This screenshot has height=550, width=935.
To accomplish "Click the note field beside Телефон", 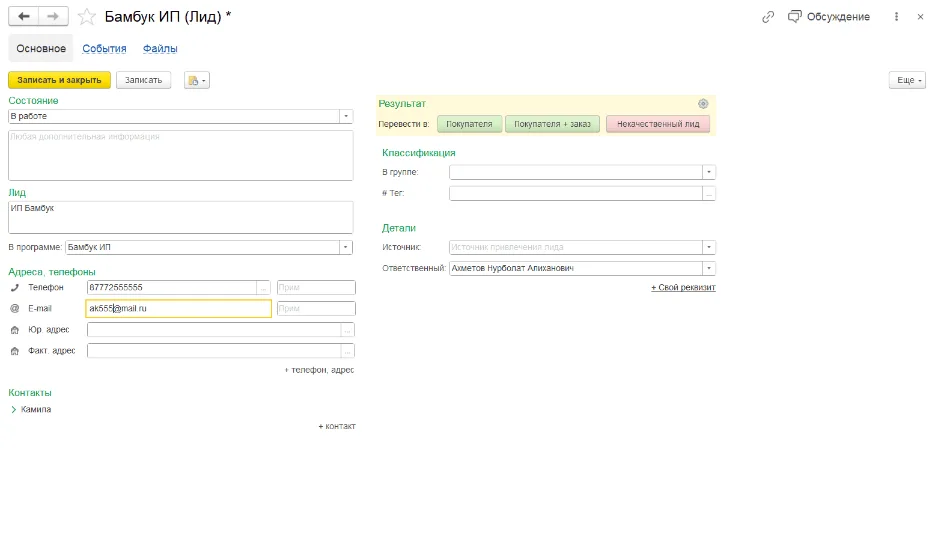I will coord(316,288).
